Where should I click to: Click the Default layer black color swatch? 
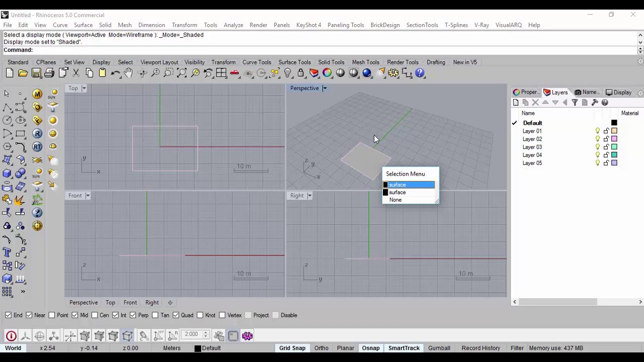[614, 123]
